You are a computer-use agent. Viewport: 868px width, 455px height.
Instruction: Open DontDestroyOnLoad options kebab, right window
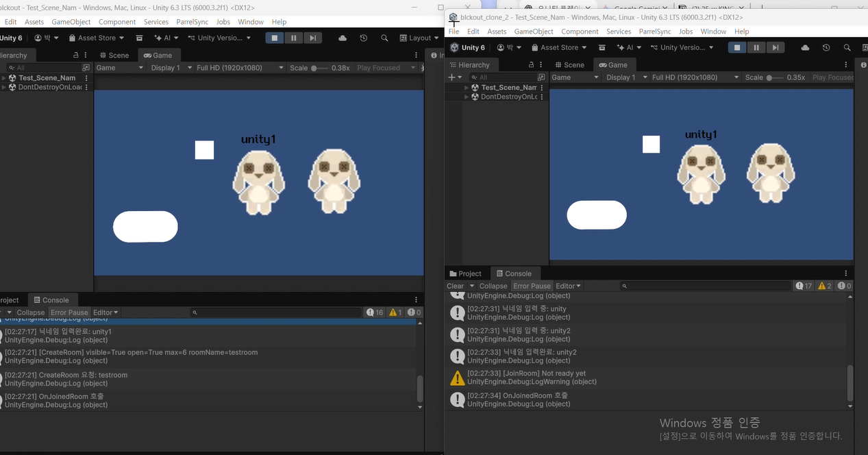(542, 97)
